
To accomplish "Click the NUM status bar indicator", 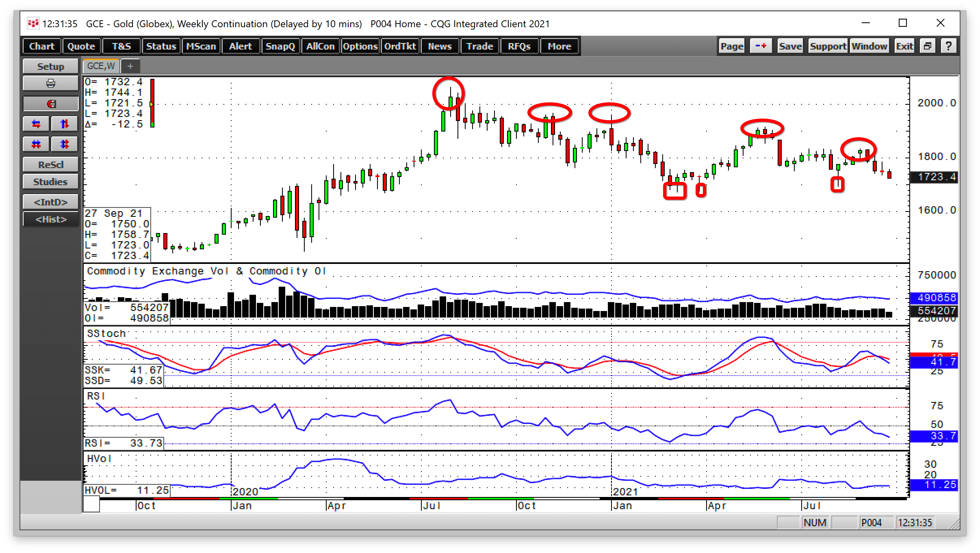I will (x=815, y=523).
